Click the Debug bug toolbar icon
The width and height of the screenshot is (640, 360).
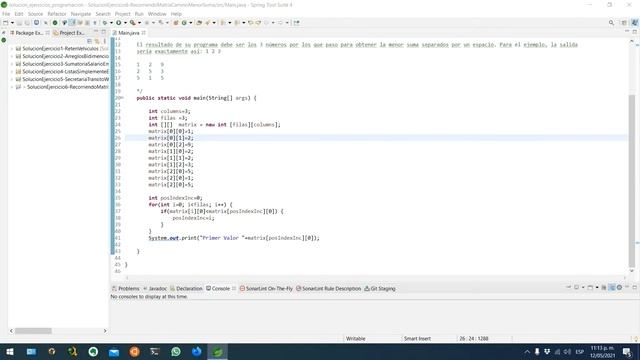[105, 23]
